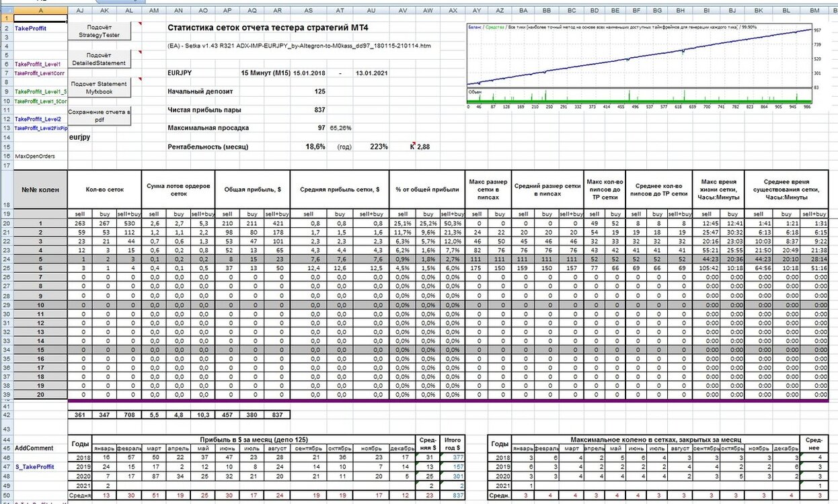Select the 15 Минут (M15) timeframe cell
The image size is (838, 504).
tap(265, 73)
